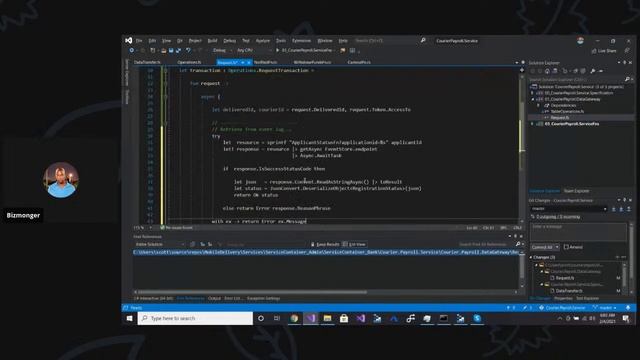Image resolution: width=640 pixels, height=360 pixels.
Task: Open the Tools menu
Action: [x=281, y=41]
